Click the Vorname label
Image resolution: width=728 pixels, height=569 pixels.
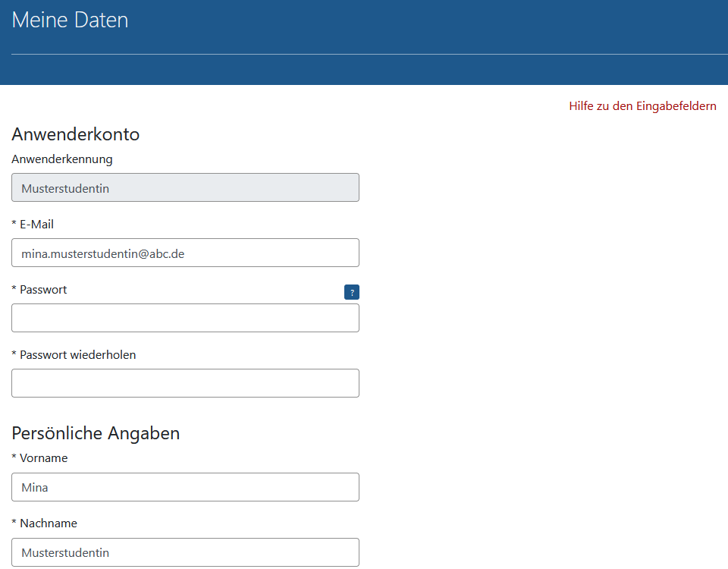click(39, 458)
